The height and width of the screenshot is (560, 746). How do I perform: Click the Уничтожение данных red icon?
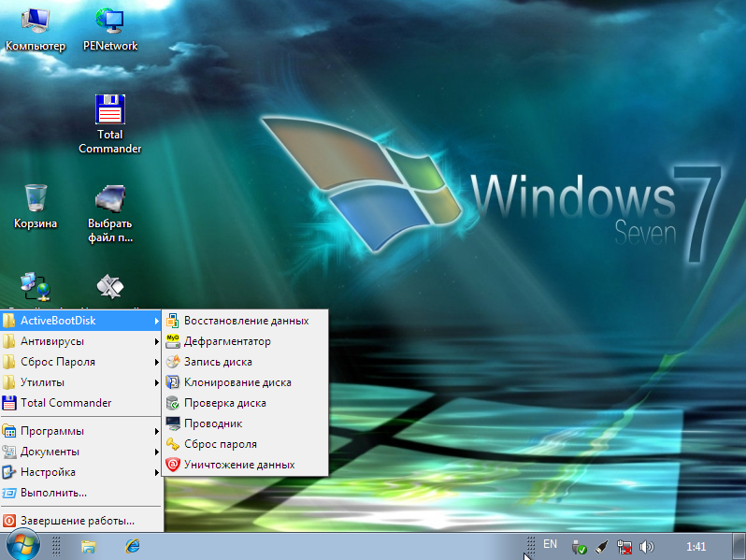click(x=172, y=465)
